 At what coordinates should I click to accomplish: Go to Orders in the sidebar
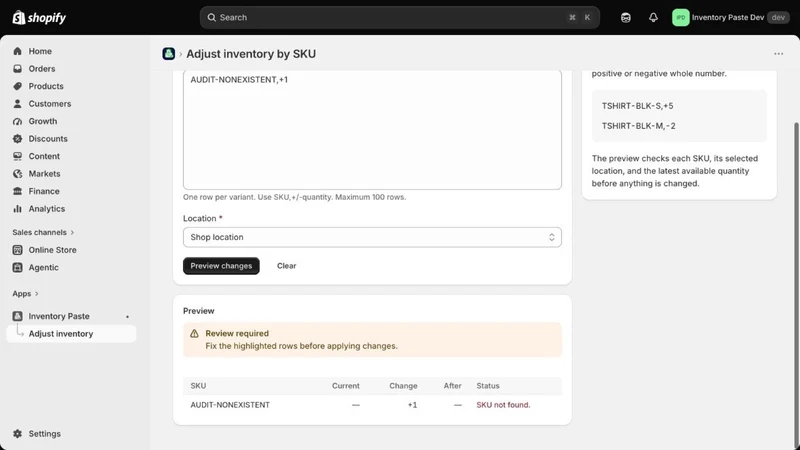42,68
